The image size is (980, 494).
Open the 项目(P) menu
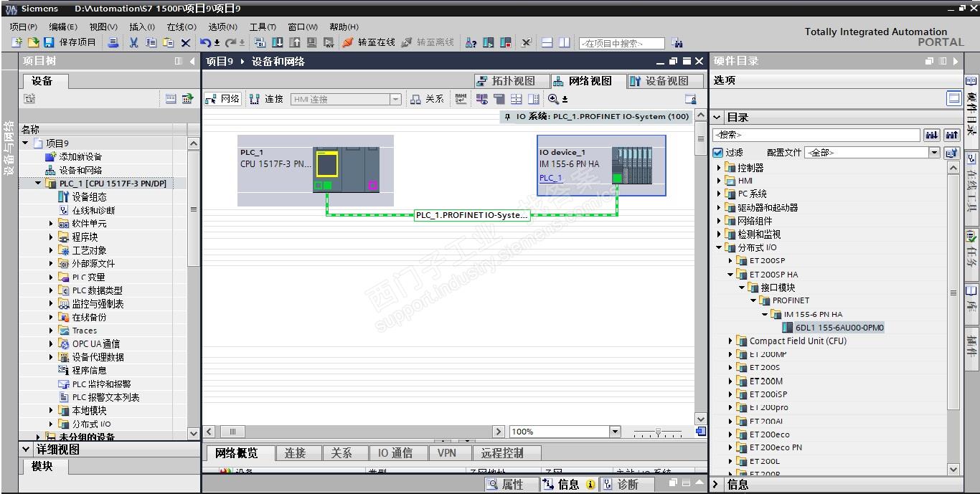coord(24,27)
